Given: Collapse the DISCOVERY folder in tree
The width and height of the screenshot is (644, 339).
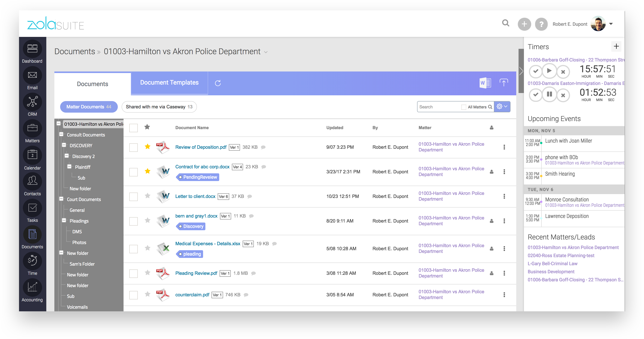Looking at the screenshot, I should tap(64, 145).
